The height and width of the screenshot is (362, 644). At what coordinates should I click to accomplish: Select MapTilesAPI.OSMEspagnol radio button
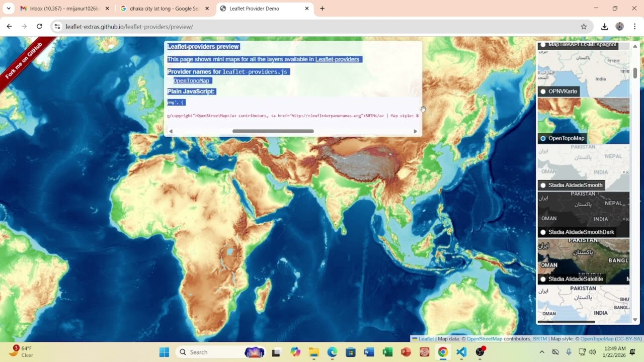[x=543, y=45]
